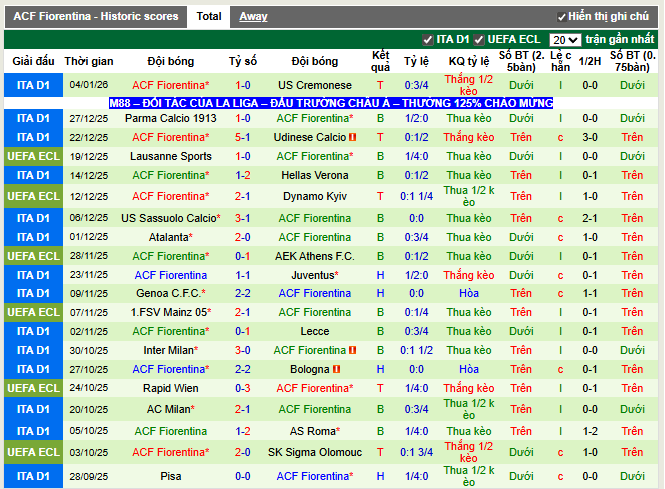Viewport: 665px width, 489px height.
Task: Open Pisa team name
Action: click(170, 476)
